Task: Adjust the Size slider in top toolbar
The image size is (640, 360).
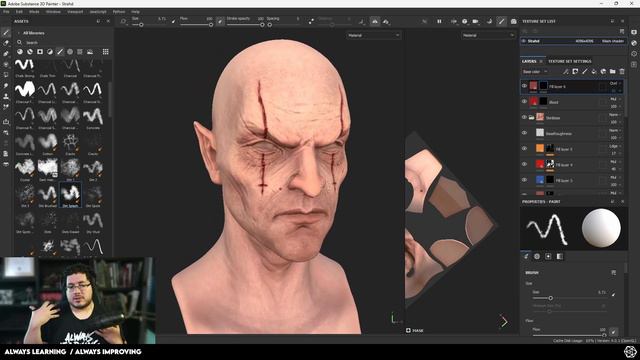Action: [149, 25]
